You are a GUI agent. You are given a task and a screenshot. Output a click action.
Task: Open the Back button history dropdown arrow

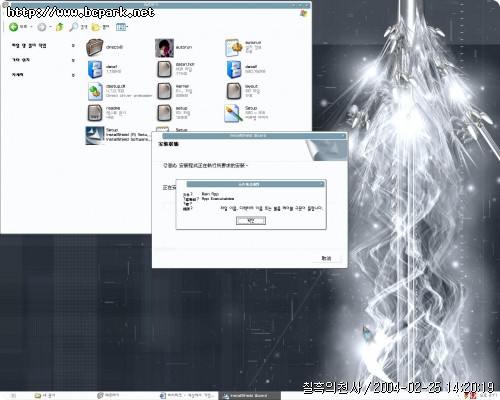[x=31, y=27]
